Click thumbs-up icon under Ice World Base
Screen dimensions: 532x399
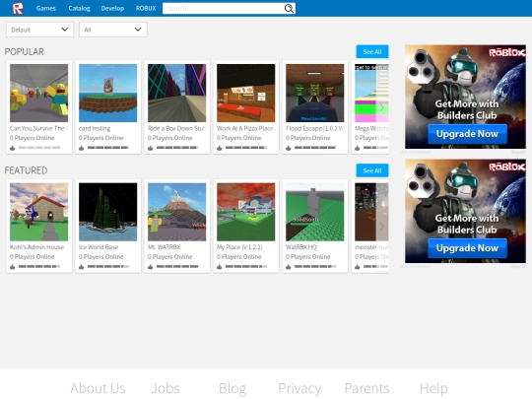point(82,267)
